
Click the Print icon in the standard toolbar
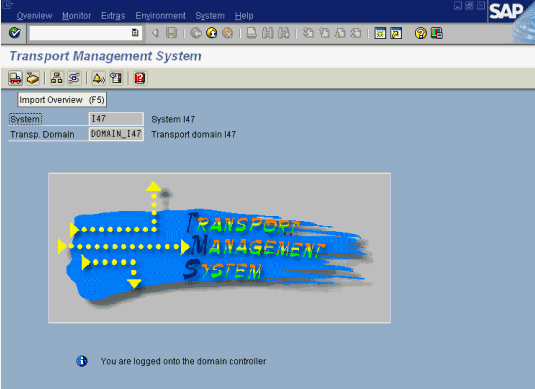[251, 33]
